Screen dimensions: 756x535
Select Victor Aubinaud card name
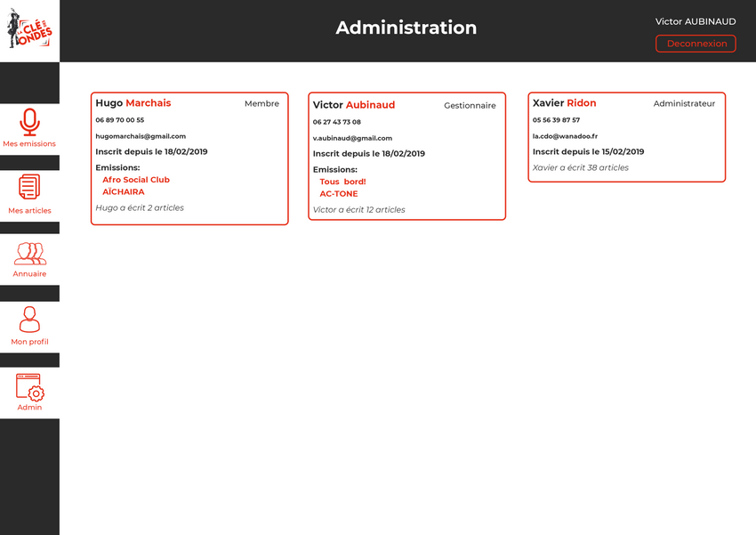354,105
